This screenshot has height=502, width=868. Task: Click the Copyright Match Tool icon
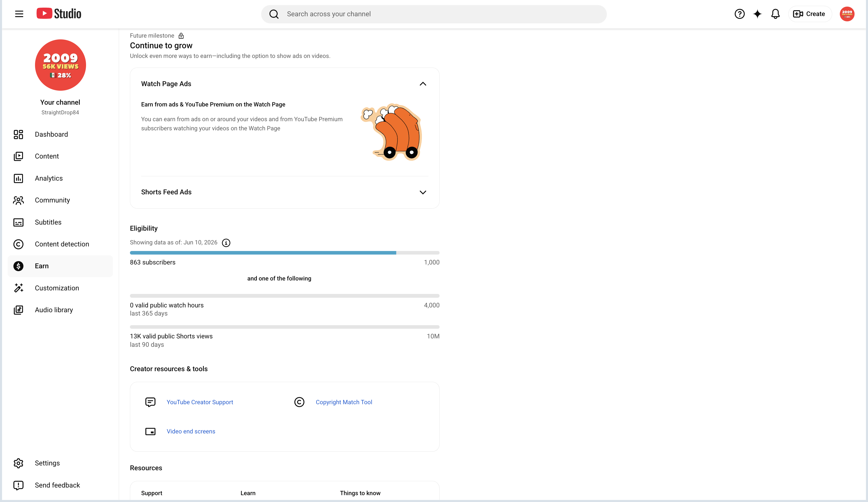[299, 402]
